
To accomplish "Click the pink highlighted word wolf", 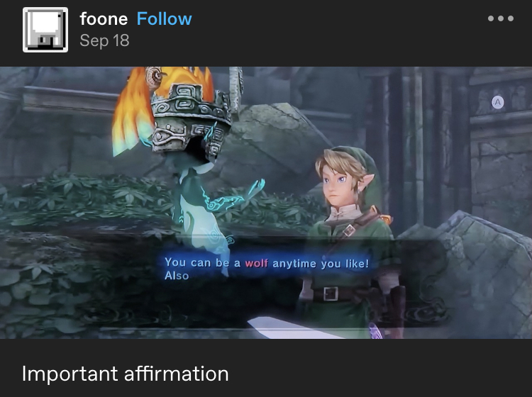I will point(257,263).
